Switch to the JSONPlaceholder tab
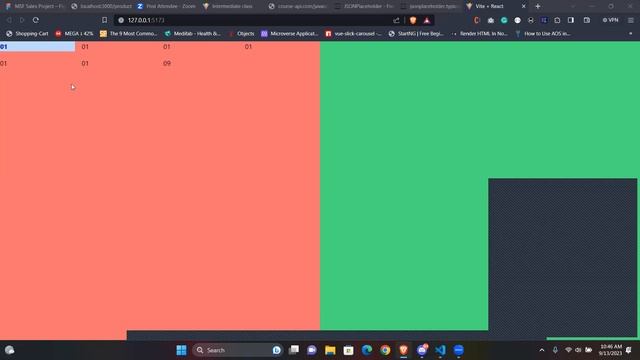640x360 pixels. click(364, 6)
